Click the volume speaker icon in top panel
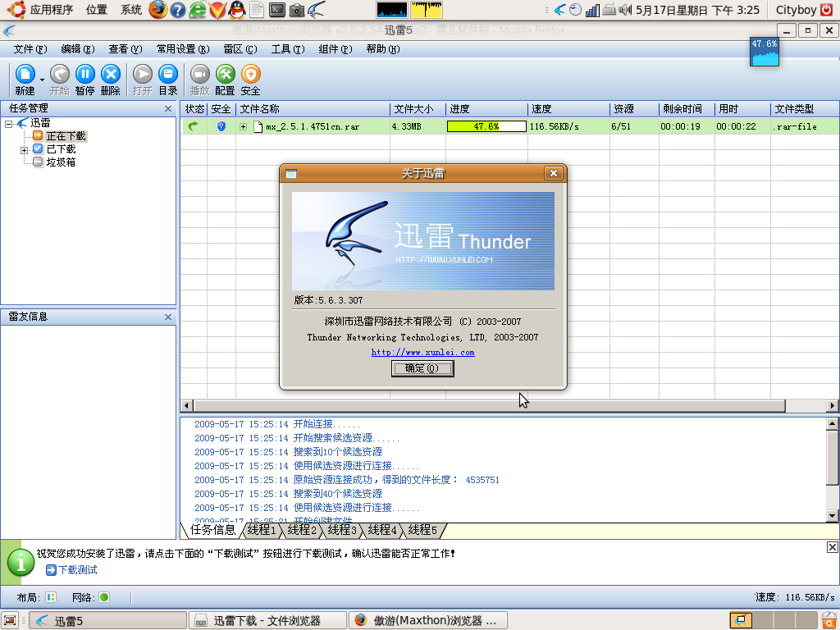The height and width of the screenshot is (630, 840). [x=624, y=10]
